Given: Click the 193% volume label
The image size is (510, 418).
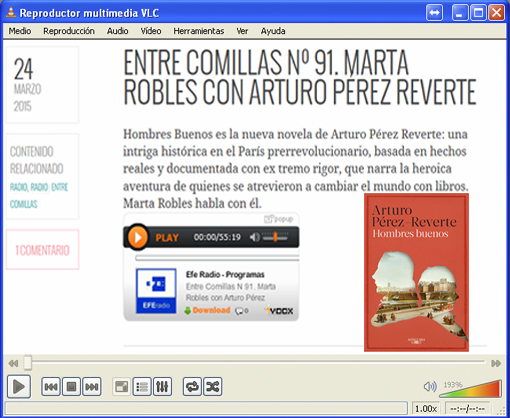Looking at the screenshot, I should [x=453, y=385].
